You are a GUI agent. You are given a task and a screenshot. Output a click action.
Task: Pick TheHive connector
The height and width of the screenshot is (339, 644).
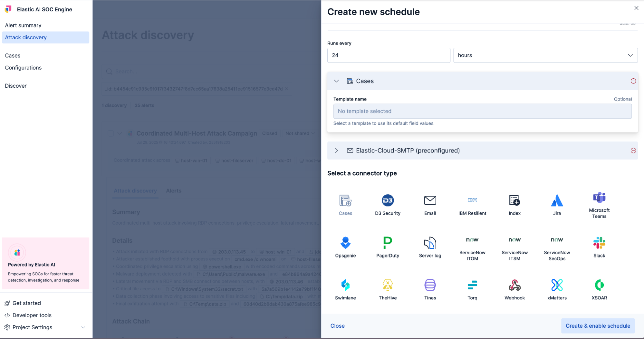click(x=388, y=289)
